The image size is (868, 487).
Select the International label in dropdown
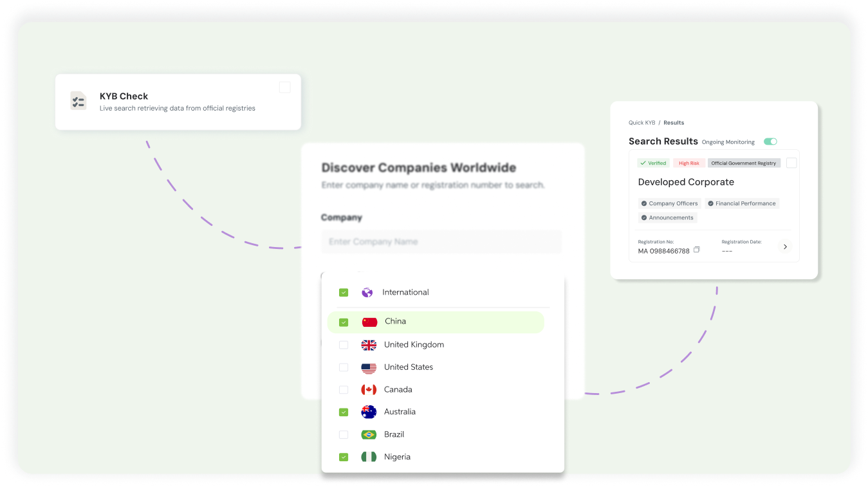[x=405, y=292]
